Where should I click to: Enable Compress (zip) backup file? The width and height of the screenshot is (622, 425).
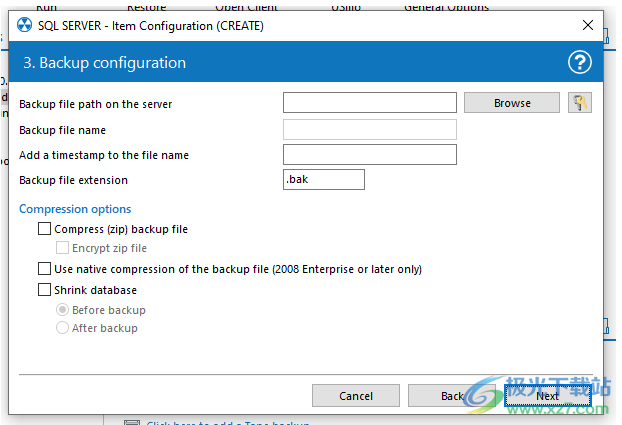[x=44, y=229]
